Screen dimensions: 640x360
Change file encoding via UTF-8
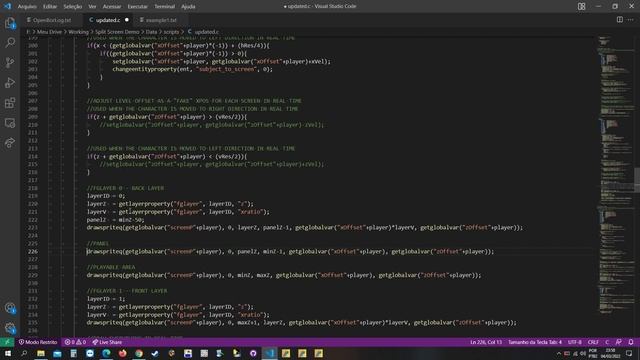pyautogui.click(x=575, y=342)
